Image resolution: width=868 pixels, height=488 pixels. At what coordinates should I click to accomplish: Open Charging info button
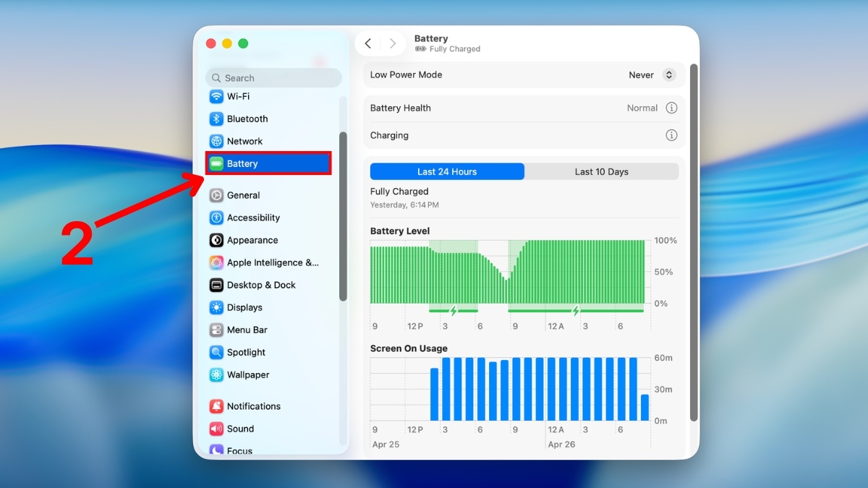[671, 135]
